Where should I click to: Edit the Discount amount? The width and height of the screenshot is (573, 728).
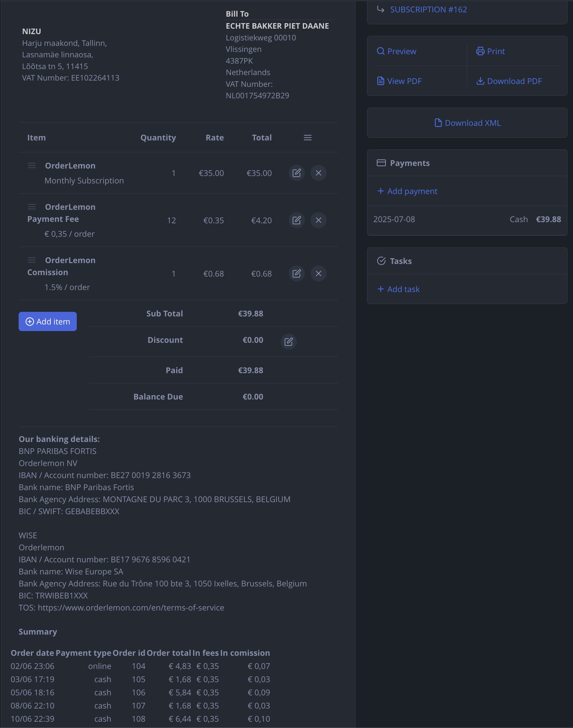pyautogui.click(x=289, y=342)
